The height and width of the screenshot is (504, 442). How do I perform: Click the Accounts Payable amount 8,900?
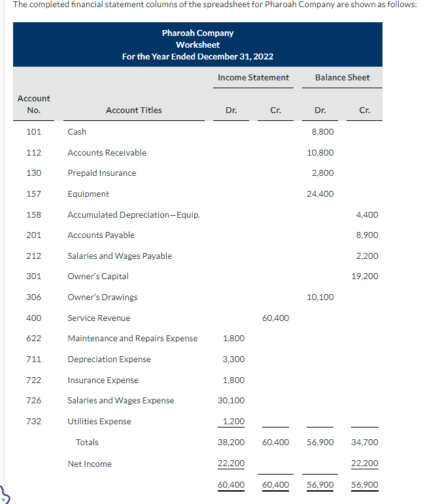tap(367, 235)
